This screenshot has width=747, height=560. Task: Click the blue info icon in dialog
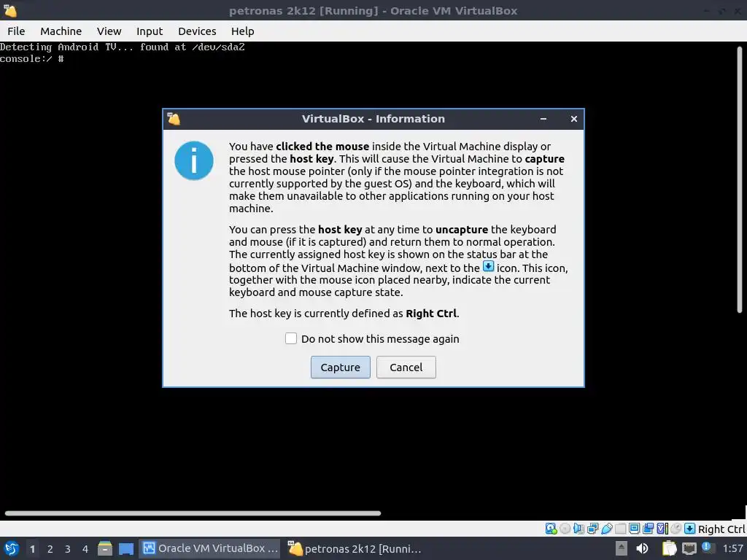coord(194,160)
